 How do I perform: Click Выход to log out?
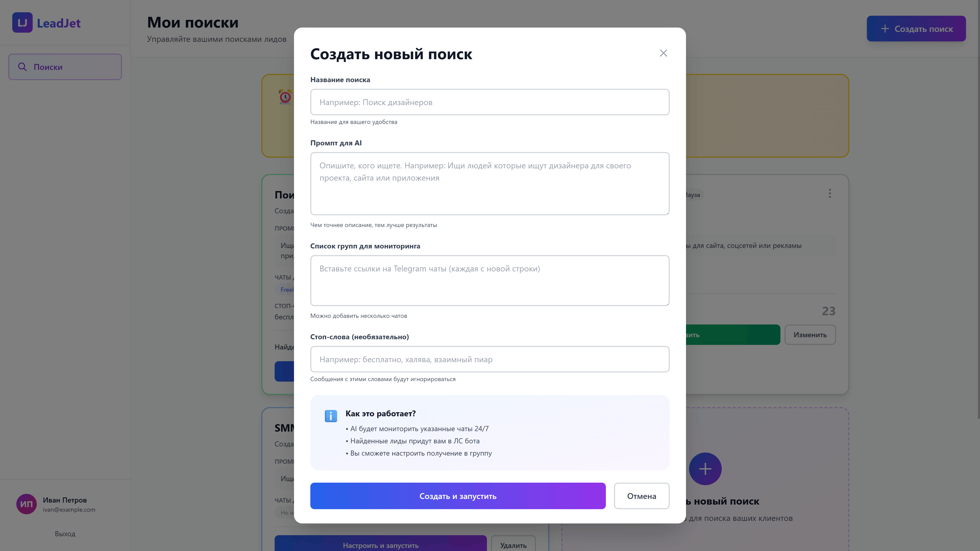(x=65, y=533)
